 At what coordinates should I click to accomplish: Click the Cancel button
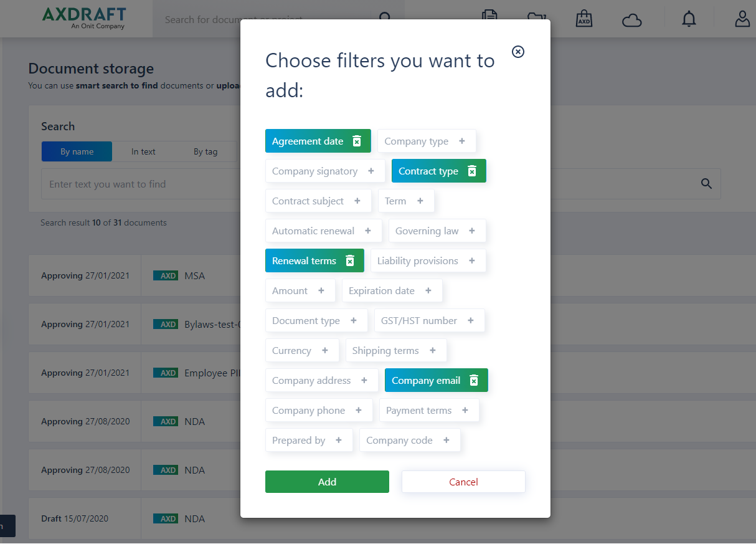pos(463,482)
